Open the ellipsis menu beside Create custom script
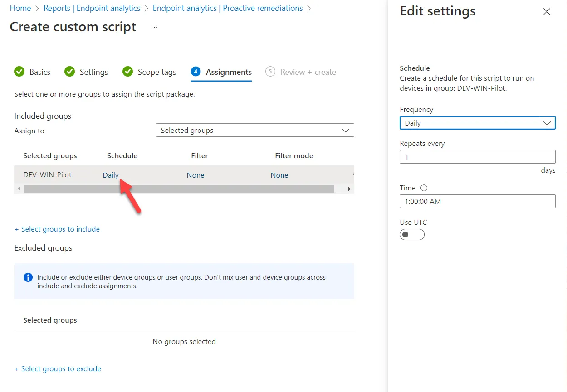The image size is (567, 392). tap(155, 27)
